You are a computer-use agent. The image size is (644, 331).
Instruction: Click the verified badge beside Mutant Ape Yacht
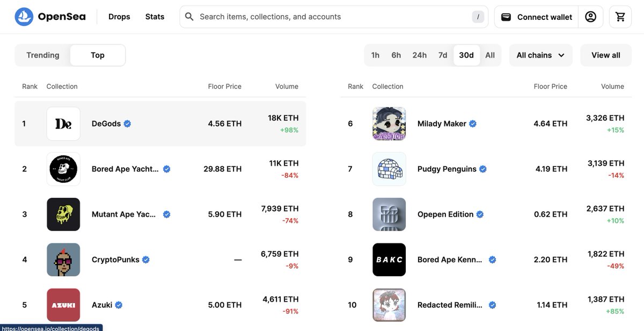tap(166, 214)
